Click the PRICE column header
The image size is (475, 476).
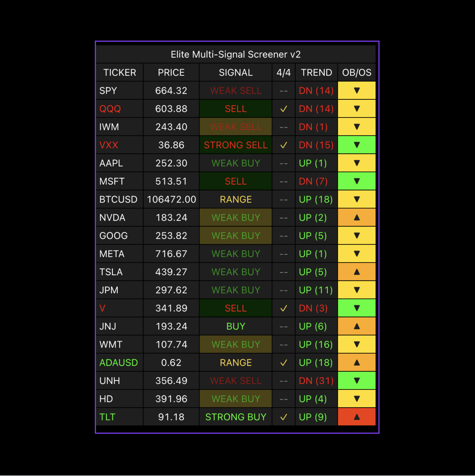pyautogui.click(x=171, y=73)
